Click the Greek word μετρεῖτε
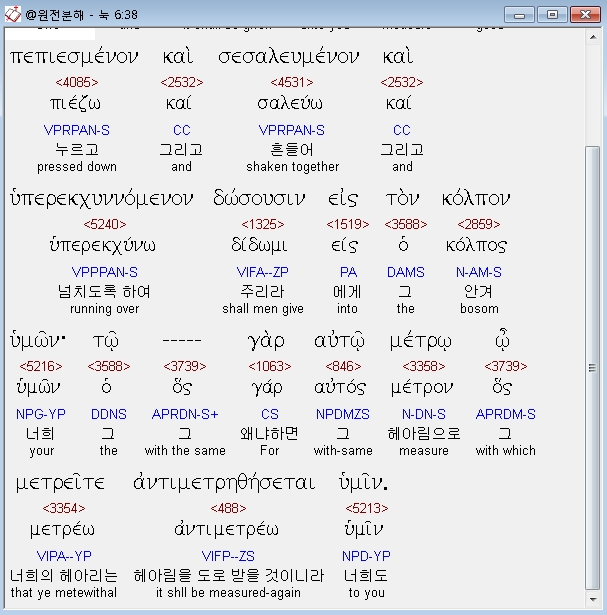This screenshot has height=615, width=607. (x=60, y=483)
